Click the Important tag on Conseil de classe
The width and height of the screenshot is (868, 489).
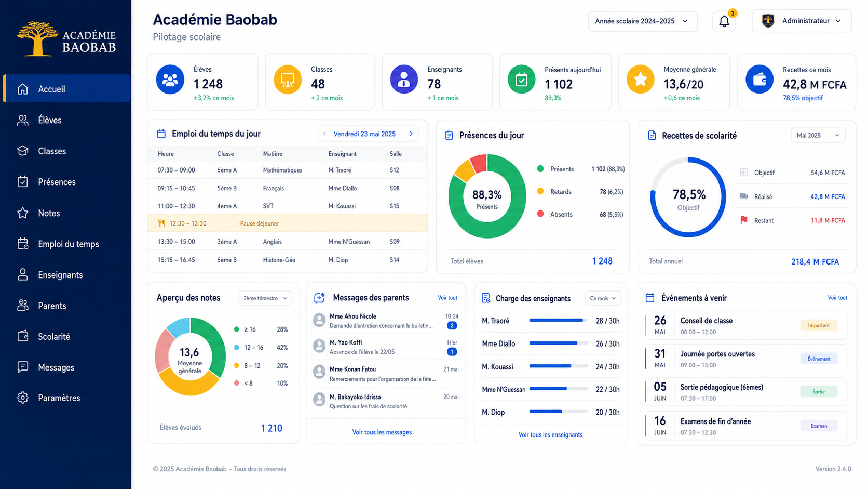(819, 326)
